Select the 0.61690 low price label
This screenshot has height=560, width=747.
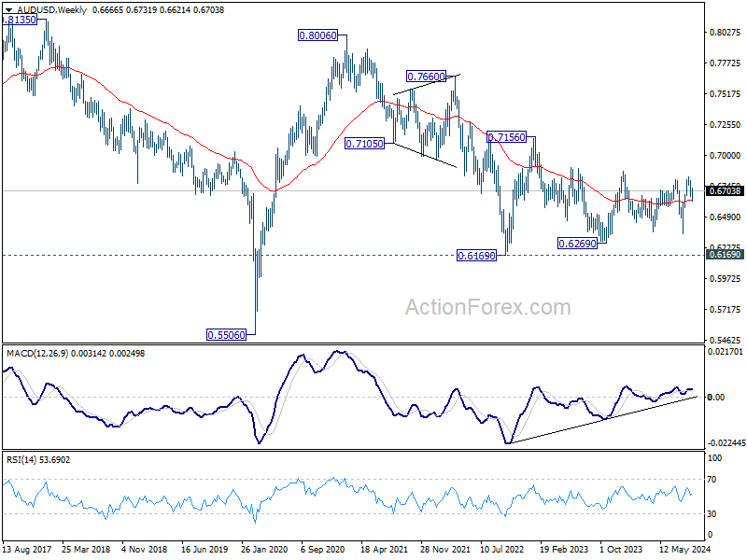tap(476, 256)
